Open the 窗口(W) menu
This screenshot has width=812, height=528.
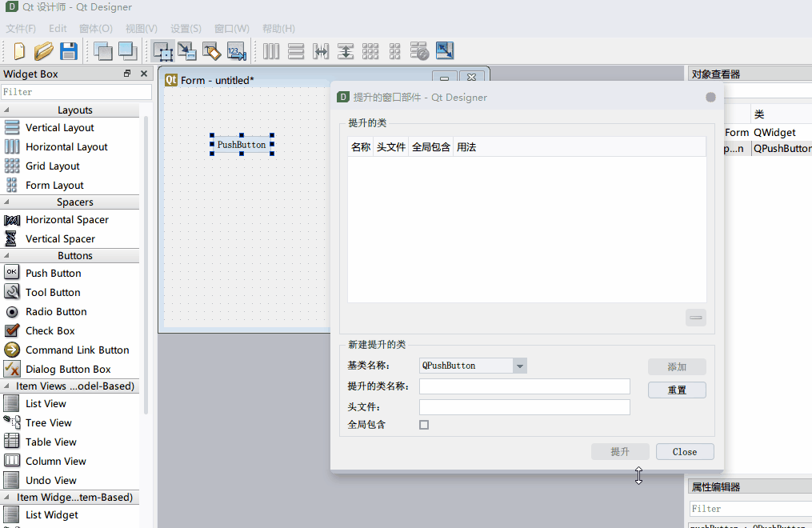point(231,29)
